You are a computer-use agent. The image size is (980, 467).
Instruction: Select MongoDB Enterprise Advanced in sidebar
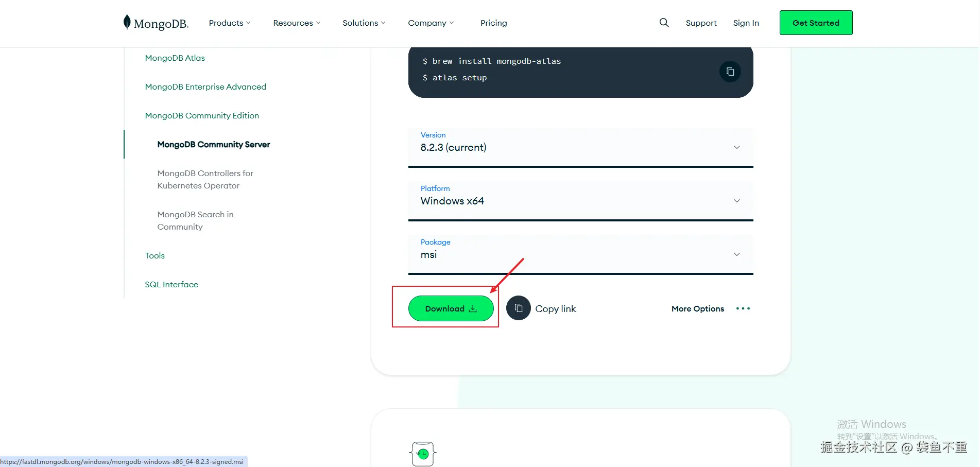point(205,87)
